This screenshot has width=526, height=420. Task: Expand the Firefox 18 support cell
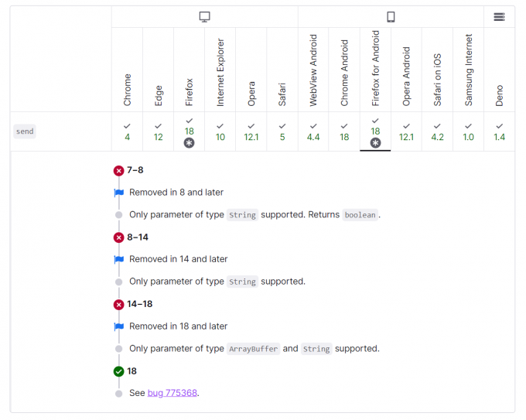tap(190, 131)
